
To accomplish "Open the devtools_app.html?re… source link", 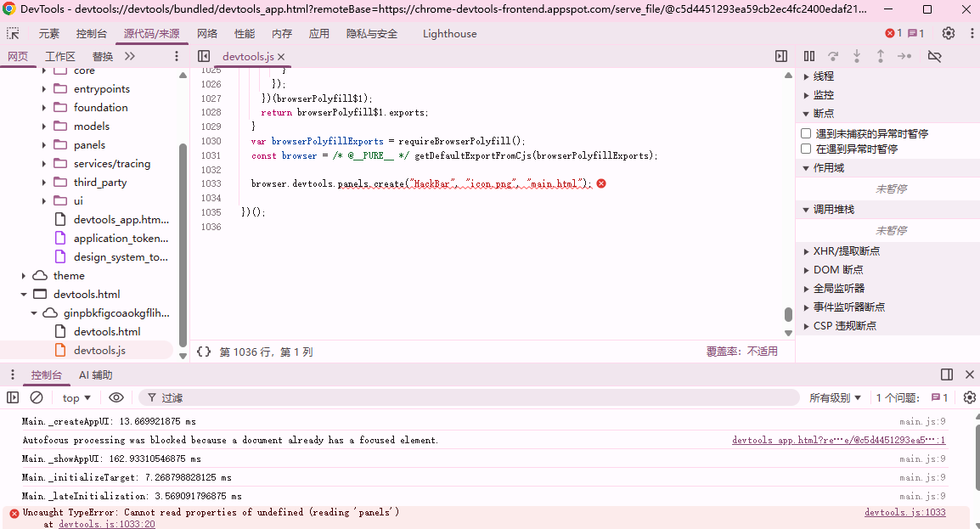I will point(839,441).
